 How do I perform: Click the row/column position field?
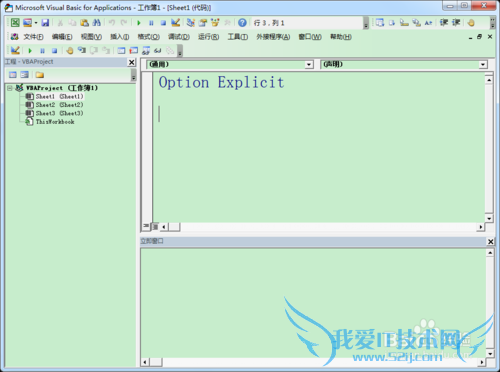click(x=307, y=23)
